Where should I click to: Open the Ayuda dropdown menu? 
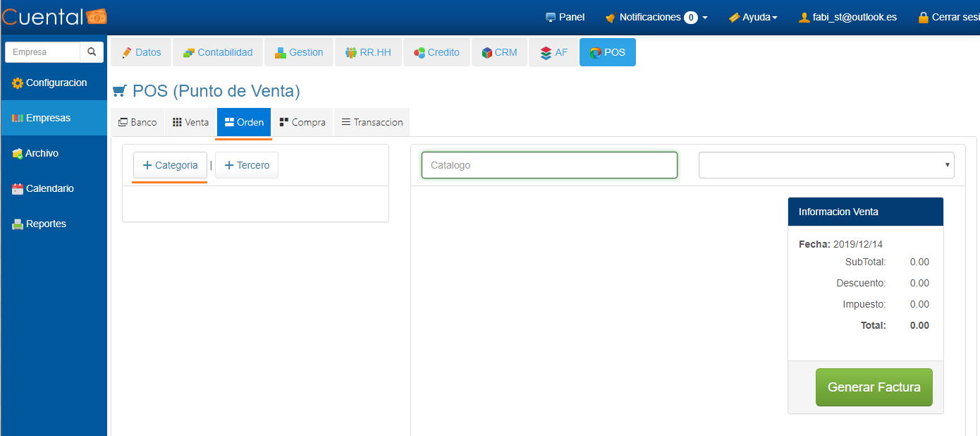753,18
